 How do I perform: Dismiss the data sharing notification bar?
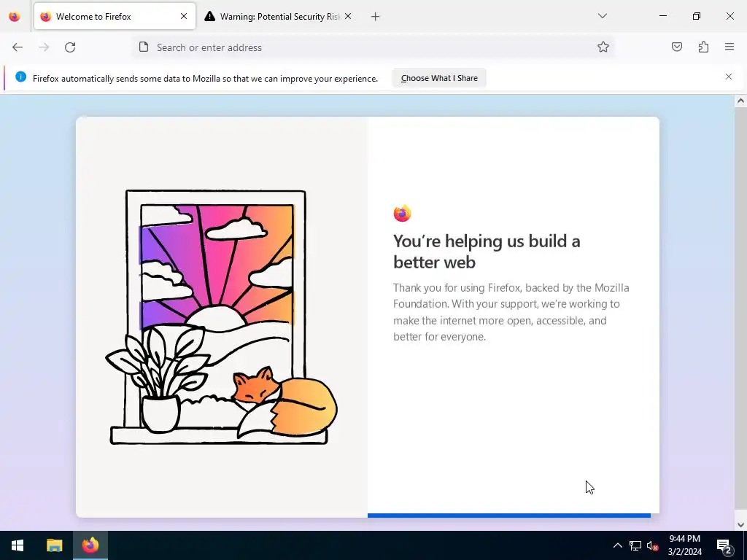[x=729, y=77]
